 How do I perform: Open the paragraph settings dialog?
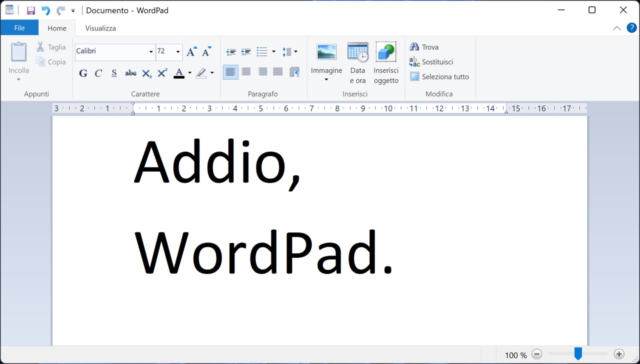pos(294,72)
